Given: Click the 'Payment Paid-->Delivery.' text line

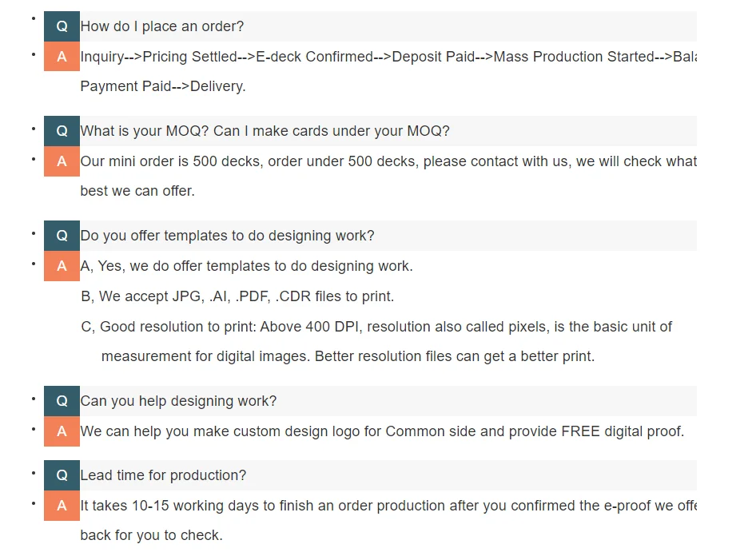Looking at the screenshot, I should point(163,86).
